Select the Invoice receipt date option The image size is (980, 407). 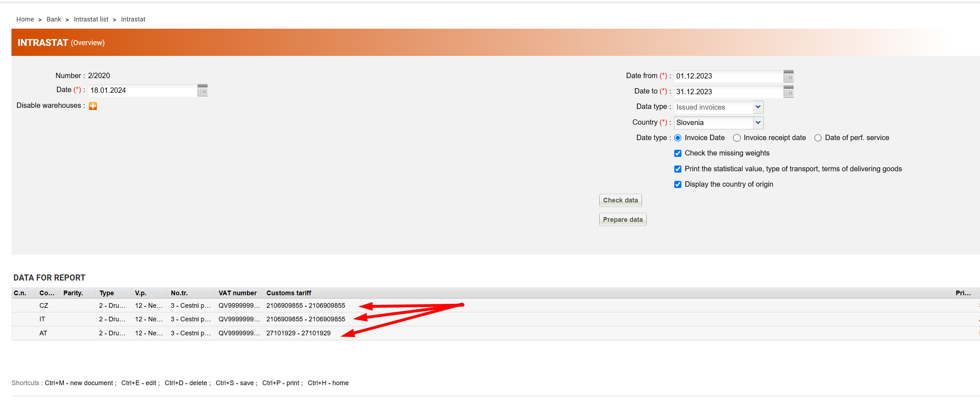(x=737, y=138)
